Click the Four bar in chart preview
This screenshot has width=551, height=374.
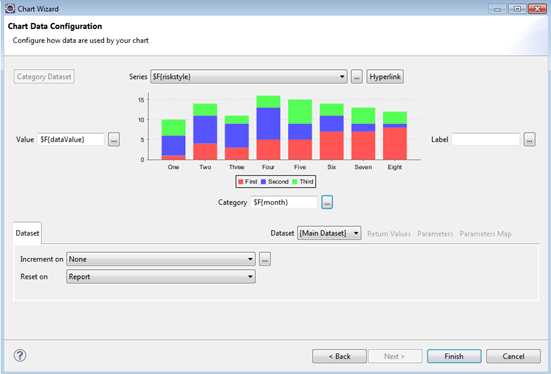pos(268,128)
